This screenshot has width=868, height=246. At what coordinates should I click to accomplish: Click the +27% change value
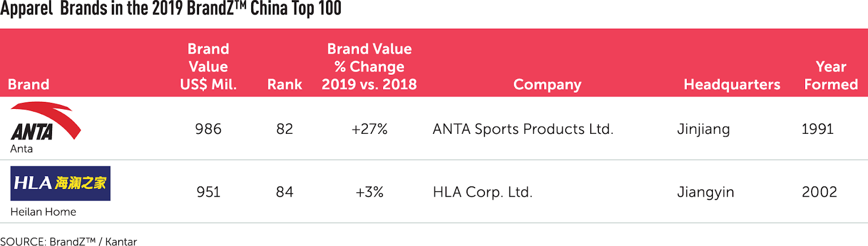(369, 129)
